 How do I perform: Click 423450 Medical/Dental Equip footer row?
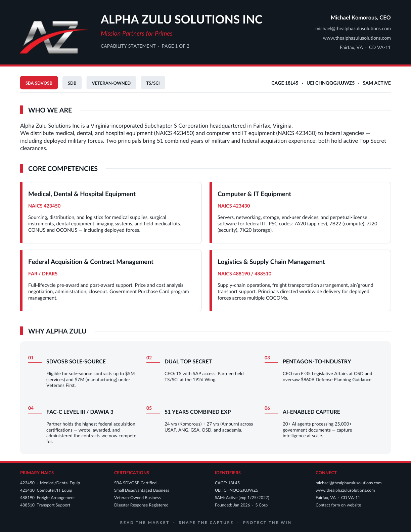pos(50,483)
